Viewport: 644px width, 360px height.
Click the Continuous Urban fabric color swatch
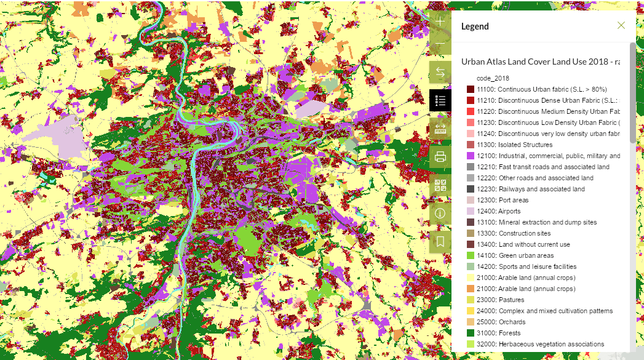471,89
